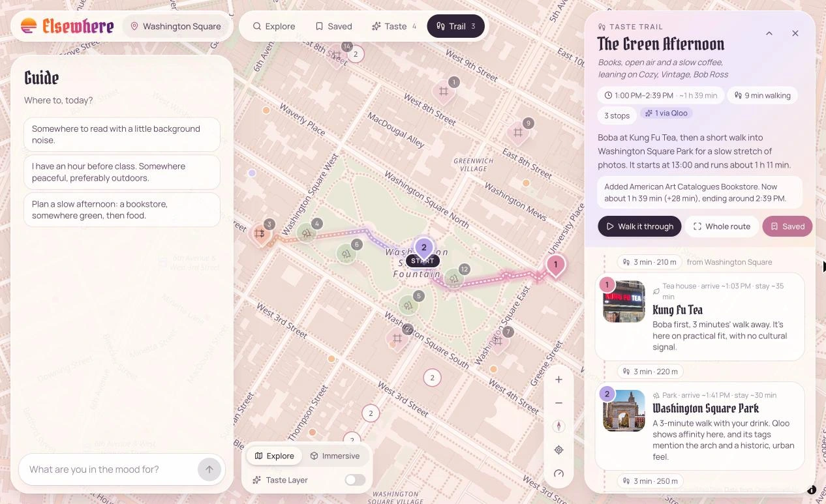Screen dimensions: 826x504
Task: Click the Kung Fu Tea stop title
Action: [678, 310]
